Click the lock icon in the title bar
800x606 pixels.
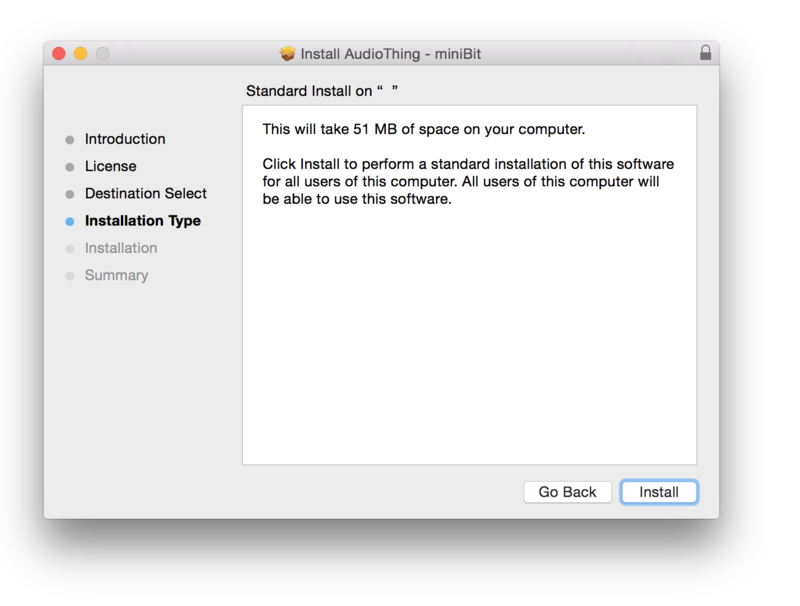706,53
